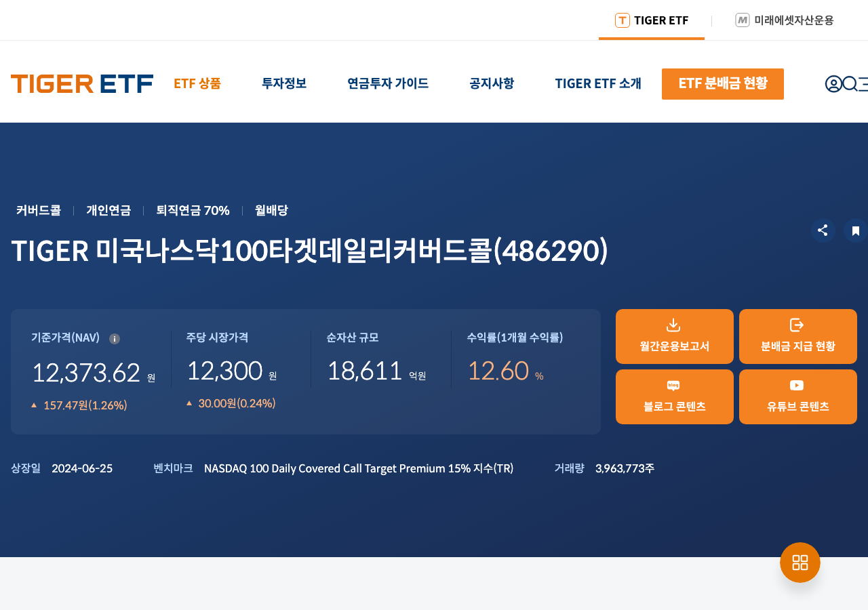Click the ETF title with code 486290
This screenshot has width=868, height=610.
point(309,251)
